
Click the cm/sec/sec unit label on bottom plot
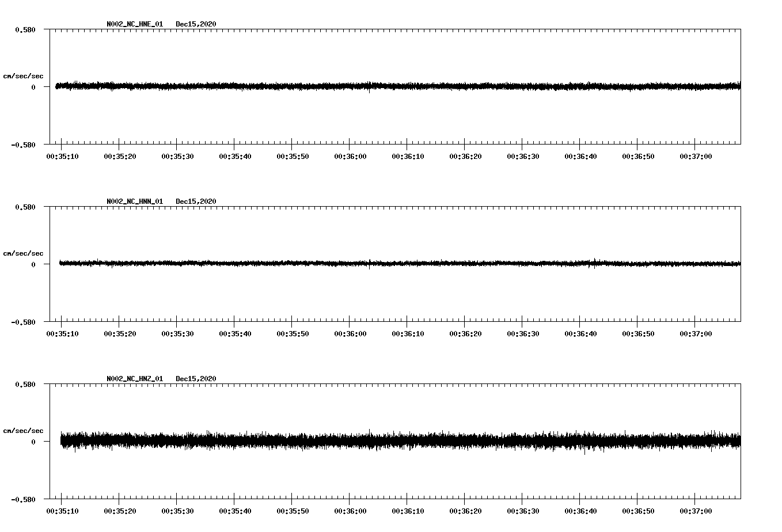[24, 430]
